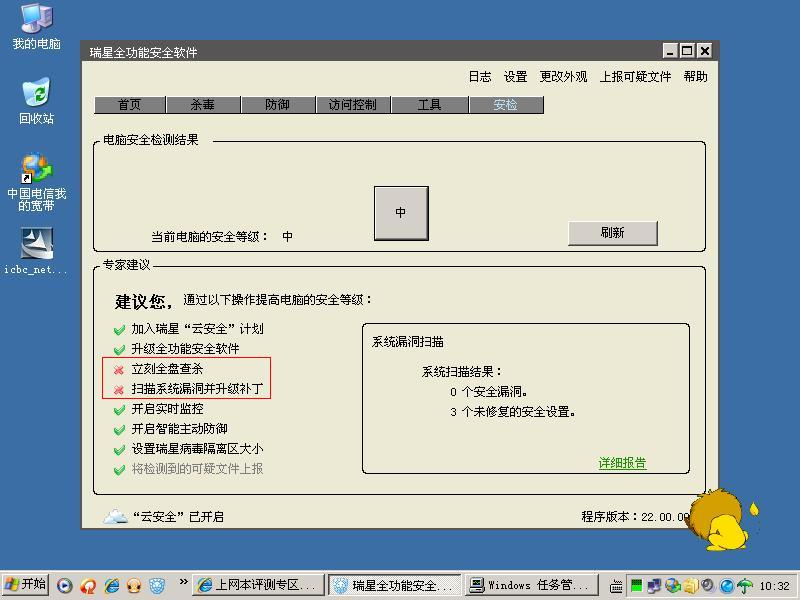800x600 pixels.
Task: Click the blue round tray icon
Action: click(x=727, y=586)
